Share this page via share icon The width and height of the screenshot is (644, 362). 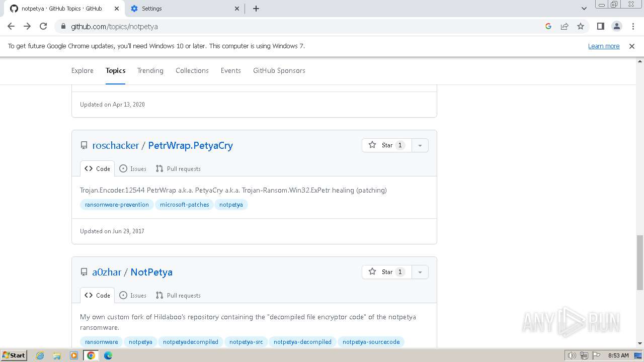click(x=565, y=26)
